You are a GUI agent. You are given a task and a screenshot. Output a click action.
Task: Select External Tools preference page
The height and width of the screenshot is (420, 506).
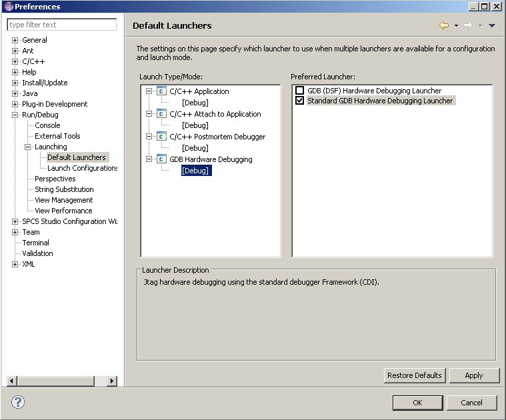point(57,136)
